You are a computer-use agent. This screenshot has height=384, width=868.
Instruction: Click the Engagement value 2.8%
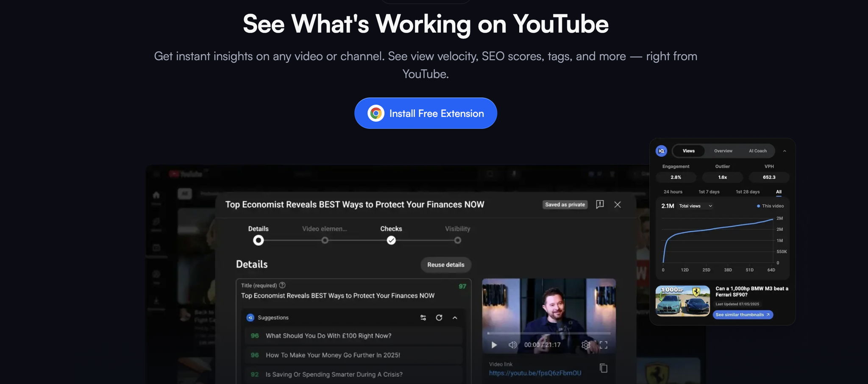[x=676, y=177]
